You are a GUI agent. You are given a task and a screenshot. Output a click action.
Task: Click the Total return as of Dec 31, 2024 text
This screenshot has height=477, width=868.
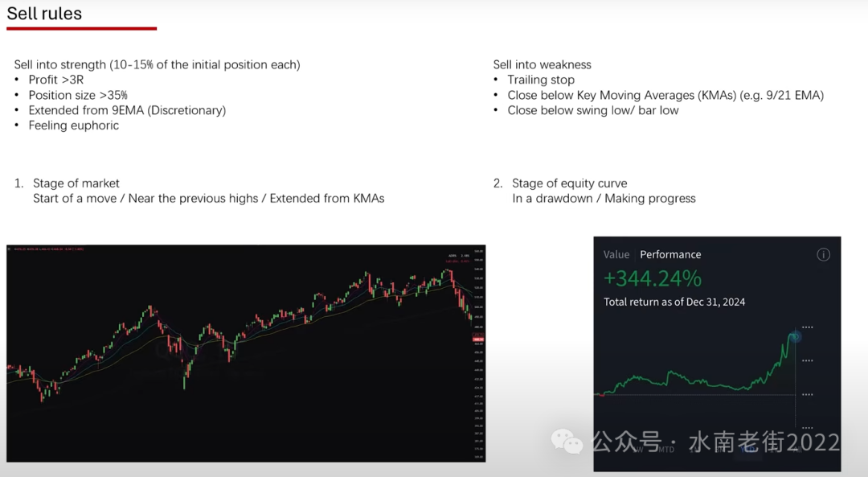[x=674, y=302]
